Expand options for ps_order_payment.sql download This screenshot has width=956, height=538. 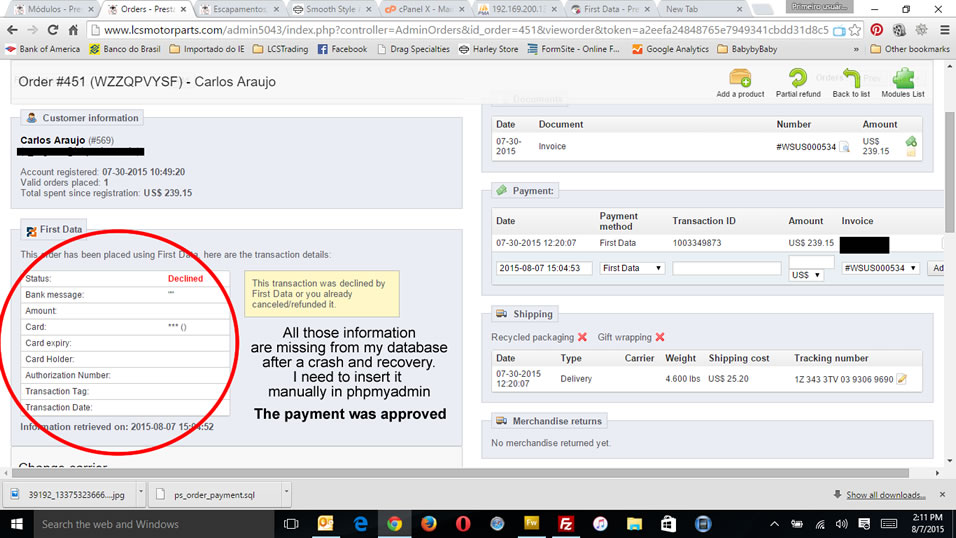(x=286, y=492)
